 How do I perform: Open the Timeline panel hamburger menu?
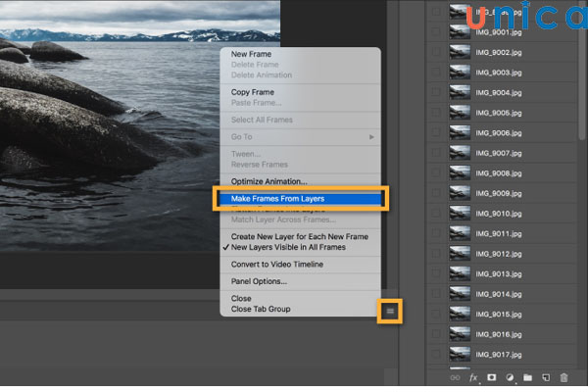[x=390, y=311]
